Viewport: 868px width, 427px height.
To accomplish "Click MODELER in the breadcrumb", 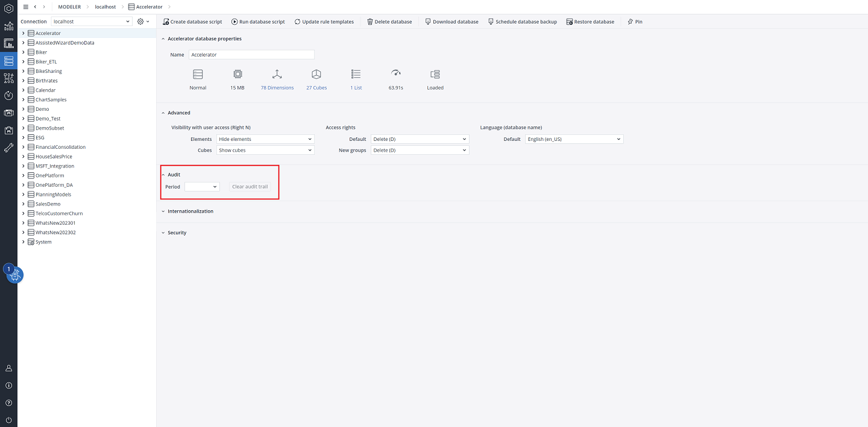I will click(x=69, y=7).
